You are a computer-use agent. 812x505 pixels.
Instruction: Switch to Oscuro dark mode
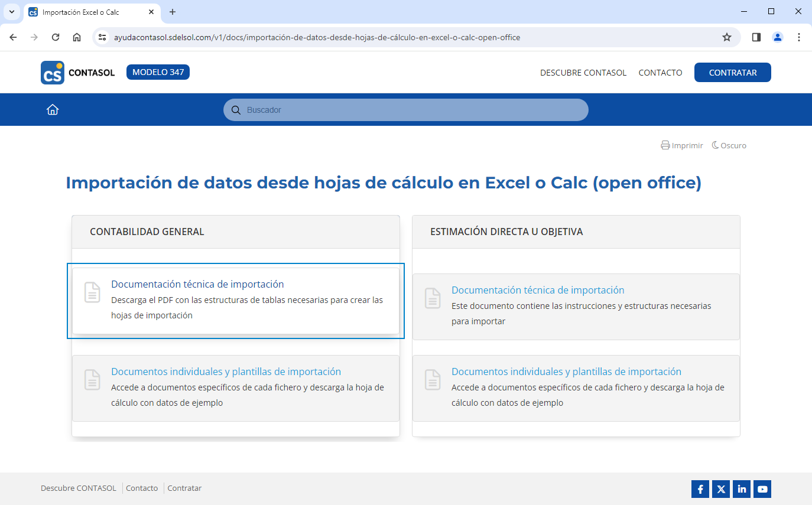point(729,145)
